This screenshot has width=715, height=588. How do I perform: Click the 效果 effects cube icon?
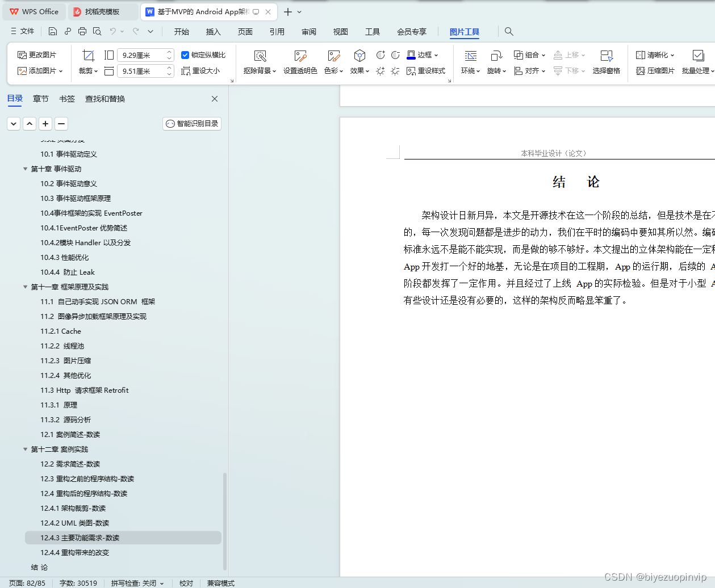click(x=359, y=56)
